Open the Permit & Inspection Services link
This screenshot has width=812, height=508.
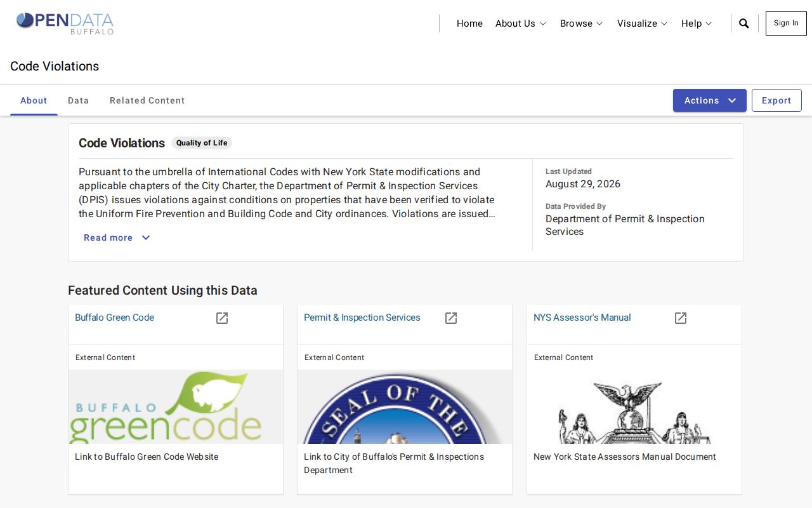[362, 317]
